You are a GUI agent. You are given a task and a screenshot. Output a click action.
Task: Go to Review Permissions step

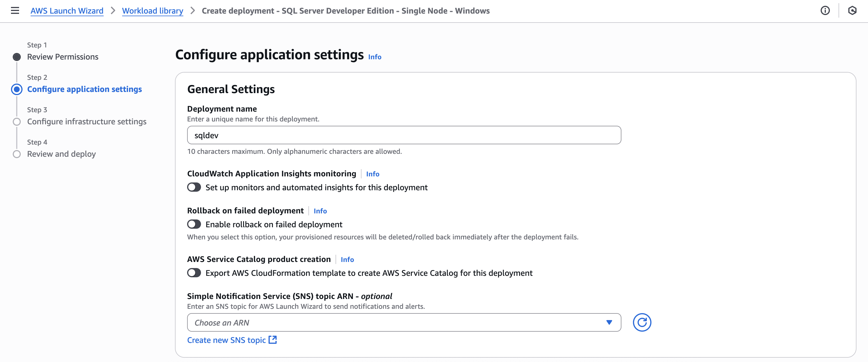63,56
